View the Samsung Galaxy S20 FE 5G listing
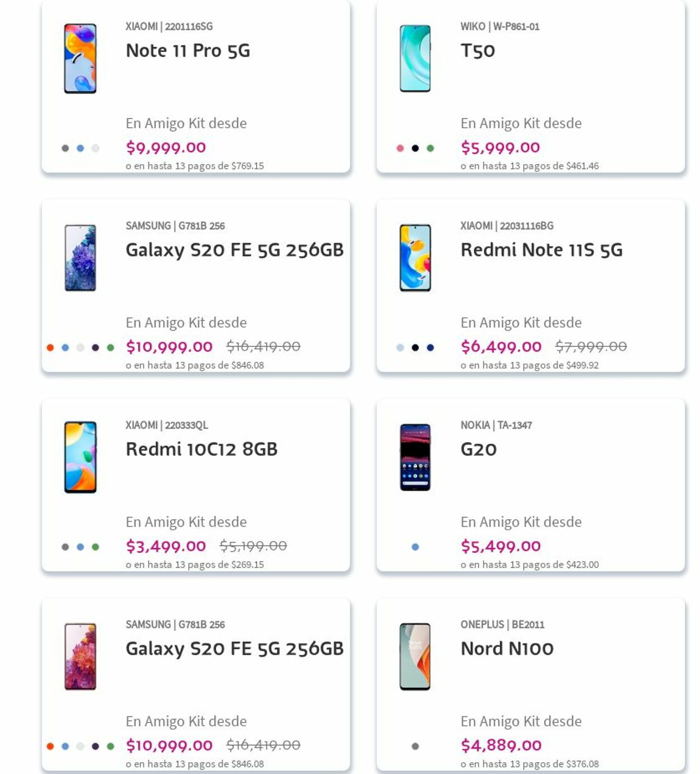Image resolution: width=700 pixels, height=774 pixels. (x=235, y=250)
